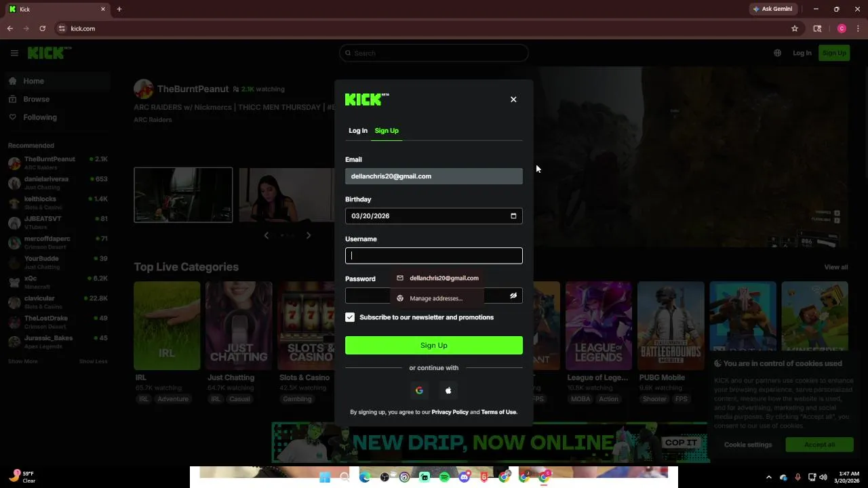868x488 pixels.
Task: Click the Adventure tag under IRL
Action: pyautogui.click(x=173, y=399)
